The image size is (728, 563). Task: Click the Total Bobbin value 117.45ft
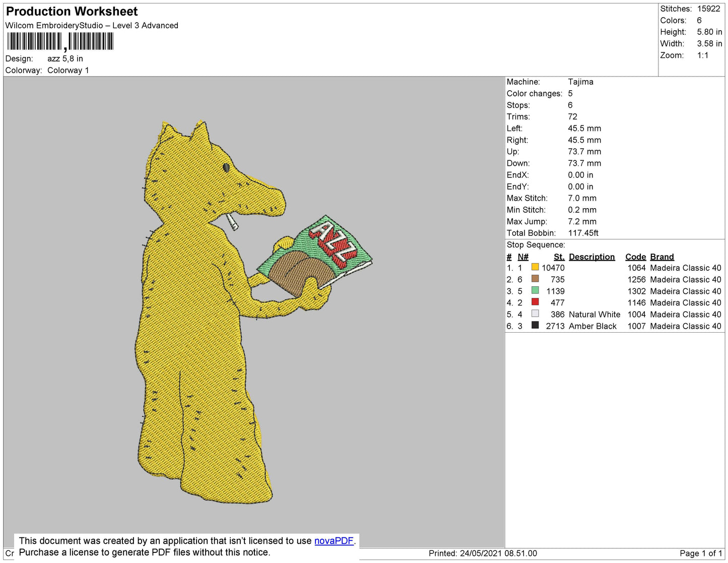click(x=583, y=233)
